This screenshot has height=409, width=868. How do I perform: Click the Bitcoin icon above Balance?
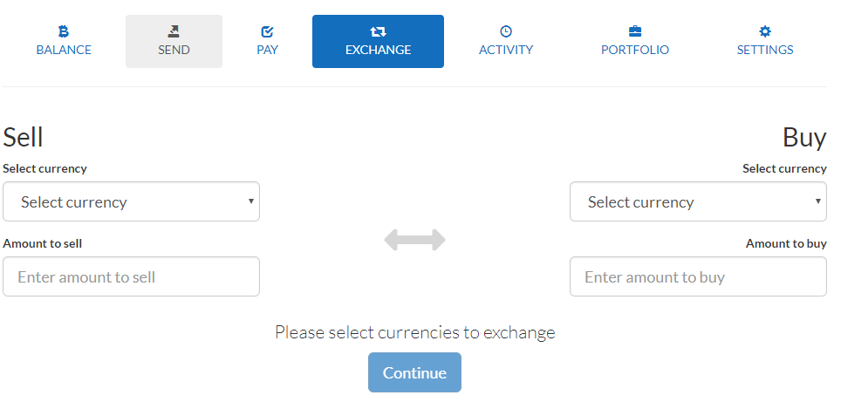click(x=64, y=31)
